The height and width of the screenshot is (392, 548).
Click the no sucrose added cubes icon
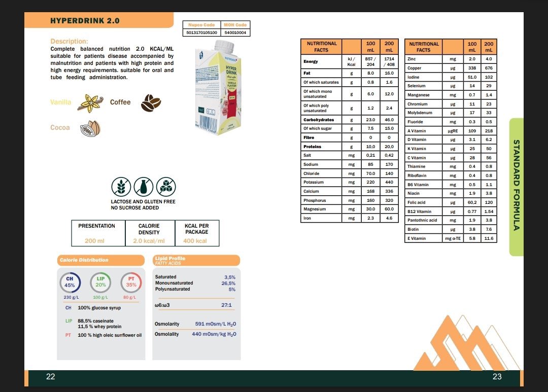coord(166,187)
